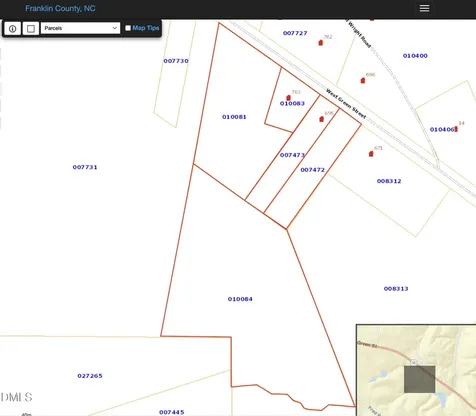Click the red house marker 703

(x=288, y=98)
